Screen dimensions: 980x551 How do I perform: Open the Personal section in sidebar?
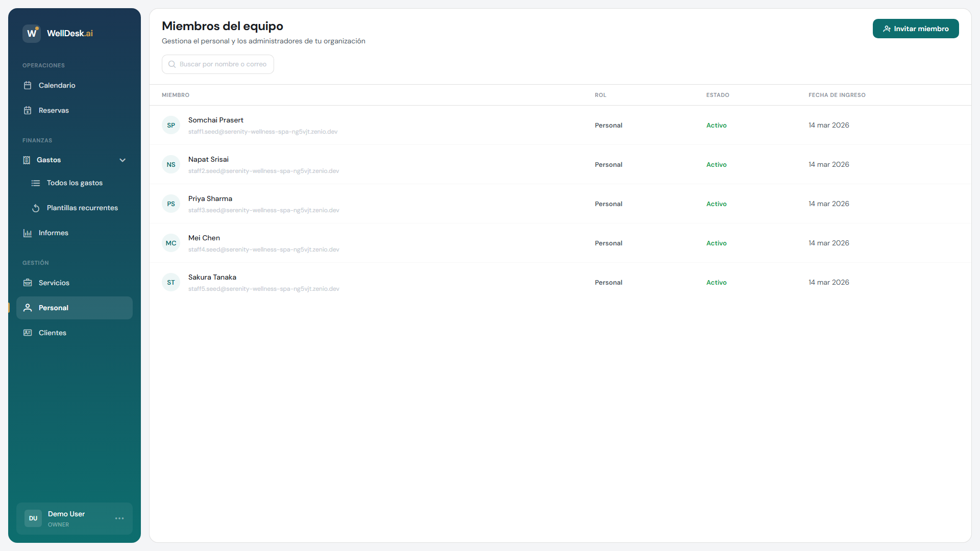pos(75,308)
